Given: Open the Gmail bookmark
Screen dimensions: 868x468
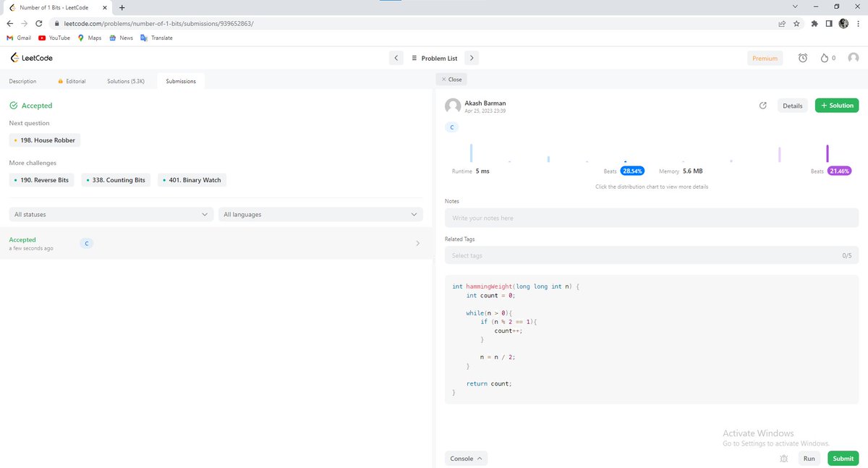Looking at the screenshot, I should [x=19, y=38].
